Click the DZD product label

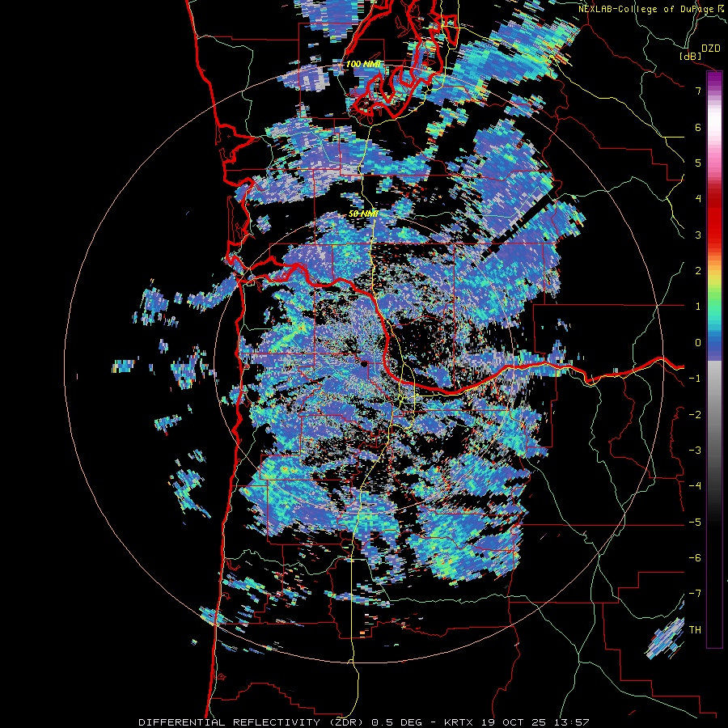[711, 49]
